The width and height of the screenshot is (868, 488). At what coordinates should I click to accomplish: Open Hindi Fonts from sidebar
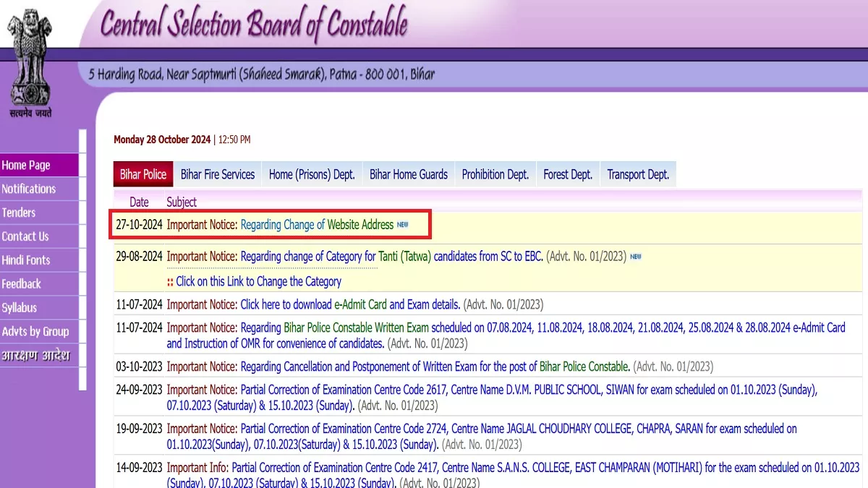coord(26,260)
